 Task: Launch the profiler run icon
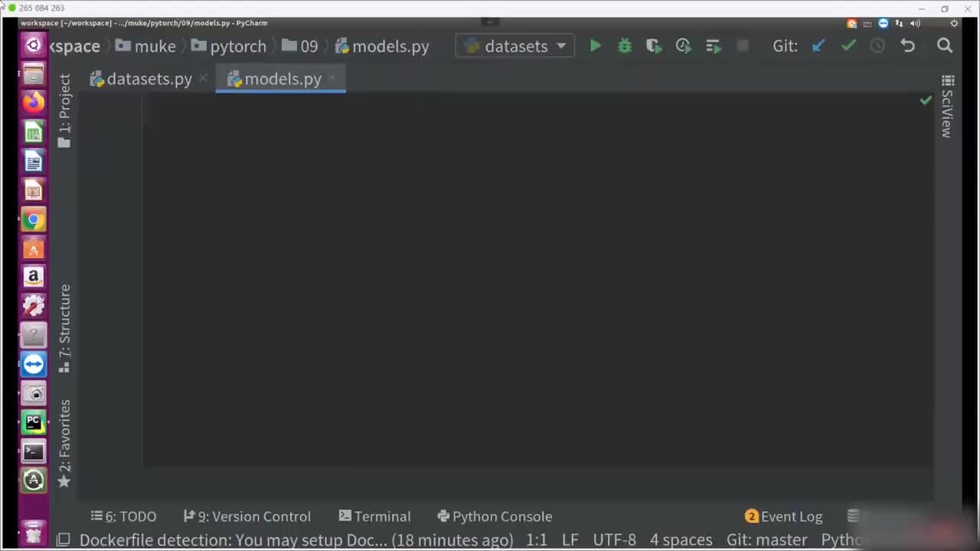pos(684,46)
